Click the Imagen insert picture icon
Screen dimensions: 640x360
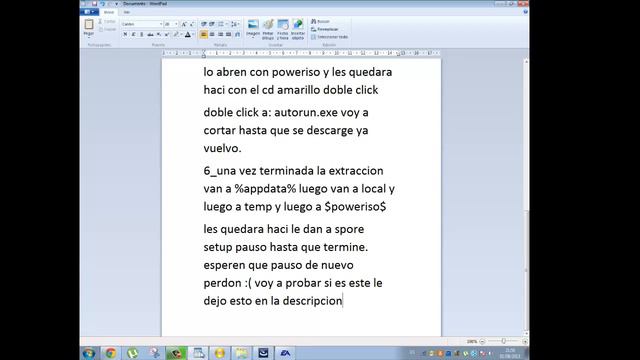253,24
